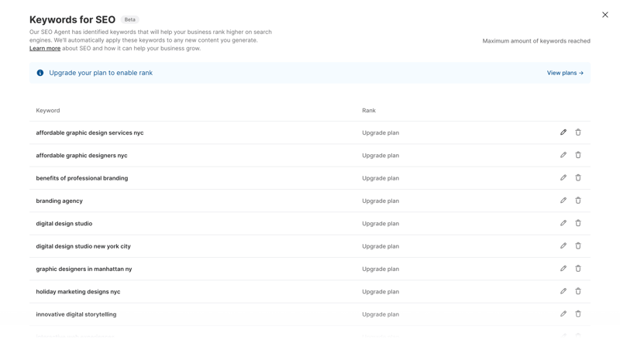This screenshot has height=364, width=620.
Task: Delete the 'branding agency' keyword
Action: [578, 201]
